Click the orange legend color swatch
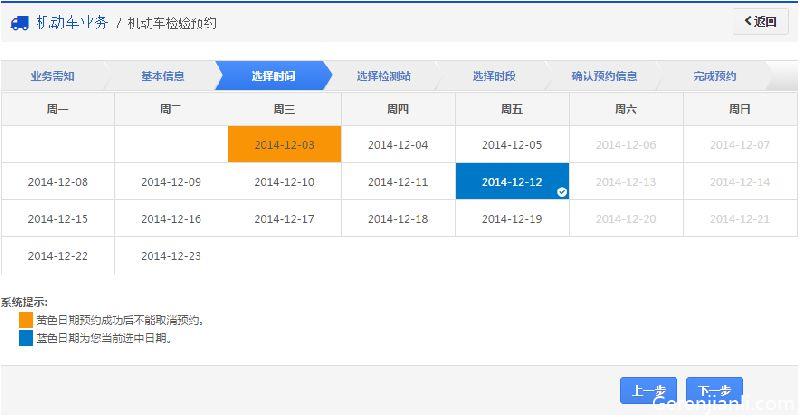The width and height of the screenshot is (800, 417). 26,320
